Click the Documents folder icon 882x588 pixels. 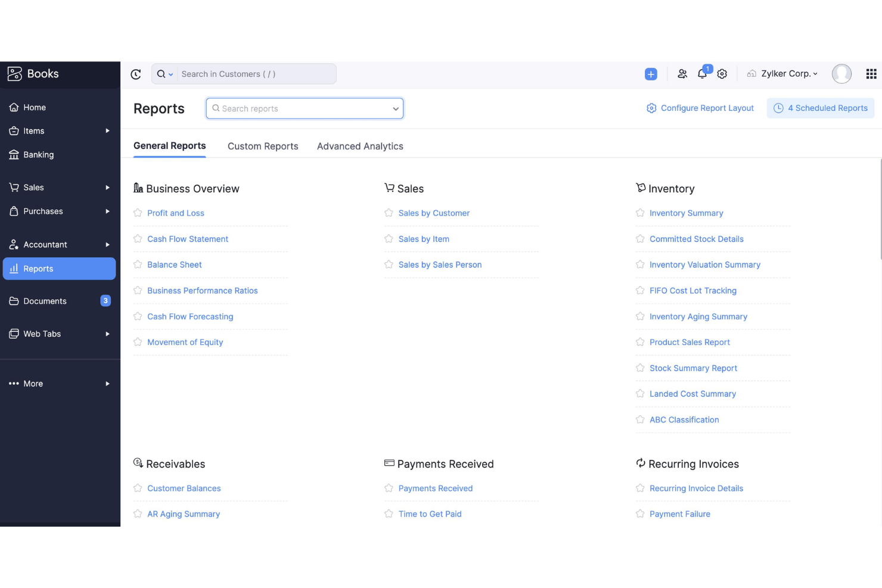click(x=14, y=301)
